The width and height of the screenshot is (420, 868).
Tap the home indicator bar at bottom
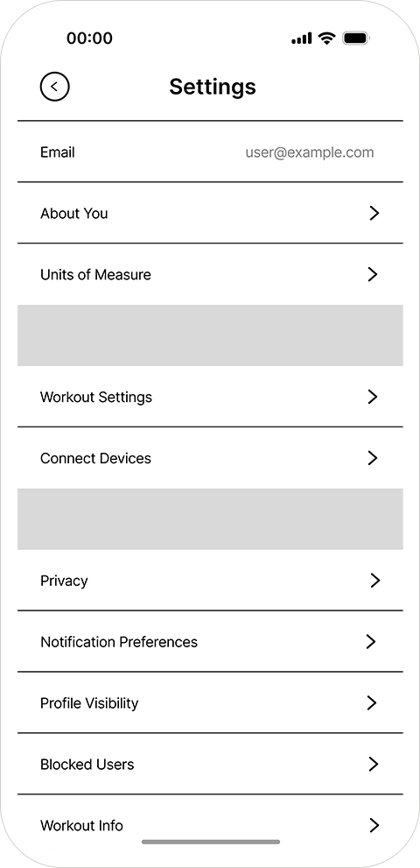[x=211, y=842]
